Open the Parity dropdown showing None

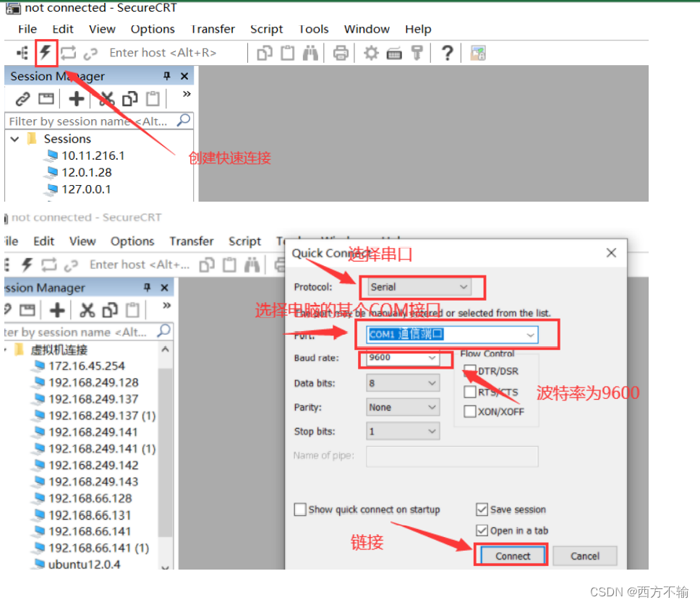403,407
